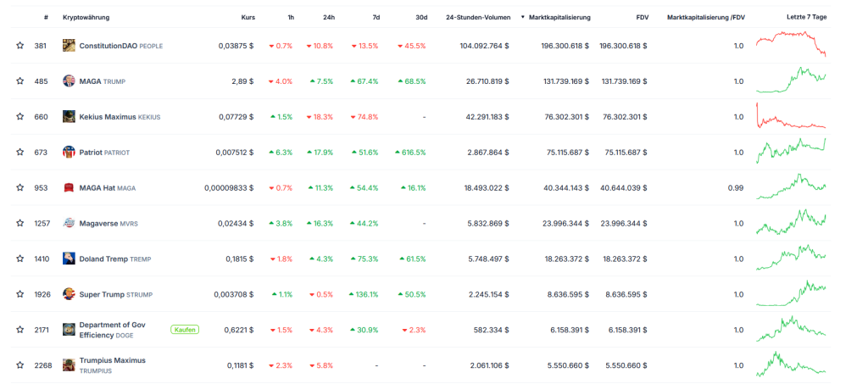The image size is (868, 384).
Task: Open the Kekius Maximus 7-day chart
Action: tap(791, 116)
